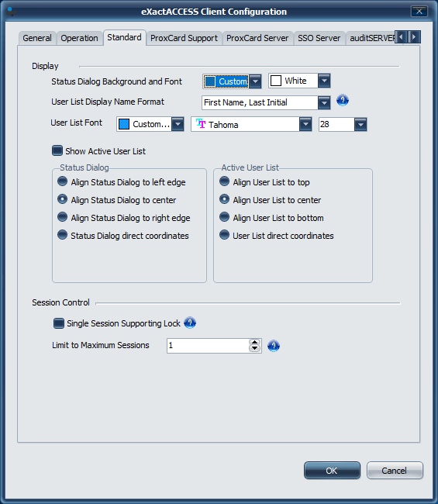This screenshot has width=438, height=504.
Task: Close the Client Configuration window
Action: click(x=419, y=12)
